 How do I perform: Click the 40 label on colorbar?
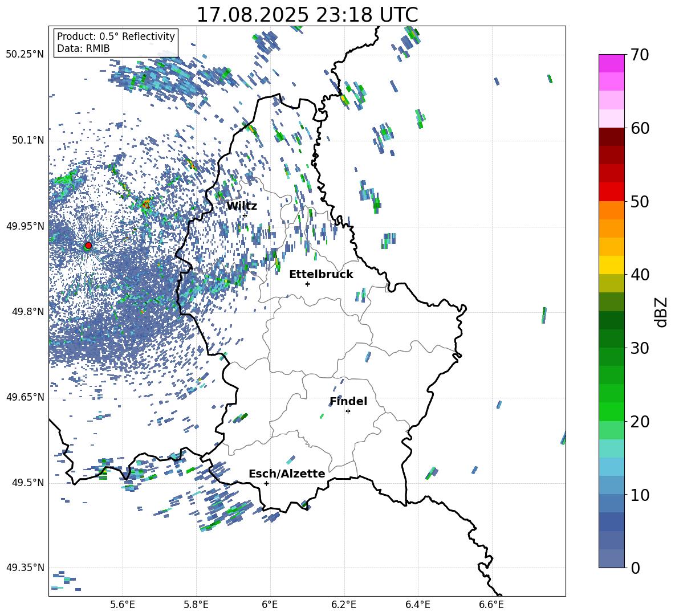pyautogui.click(x=639, y=275)
